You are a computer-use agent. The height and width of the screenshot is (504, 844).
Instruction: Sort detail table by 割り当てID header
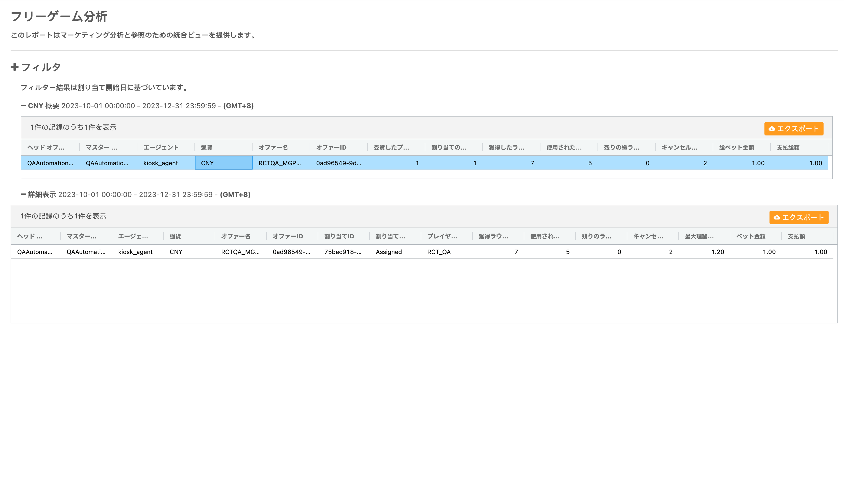click(339, 236)
